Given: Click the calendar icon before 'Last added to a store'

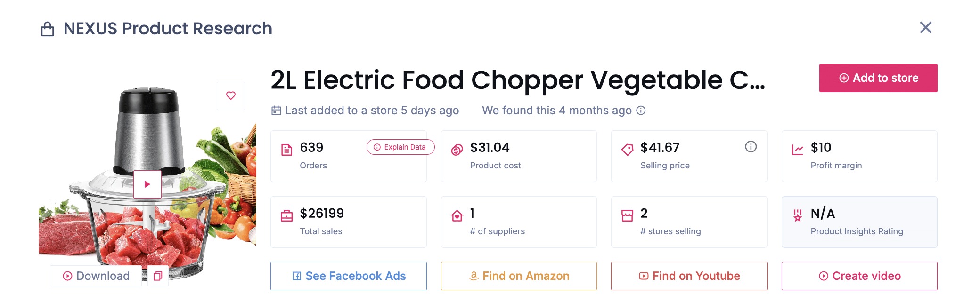Looking at the screenshot, I should [x=276, y=110].
